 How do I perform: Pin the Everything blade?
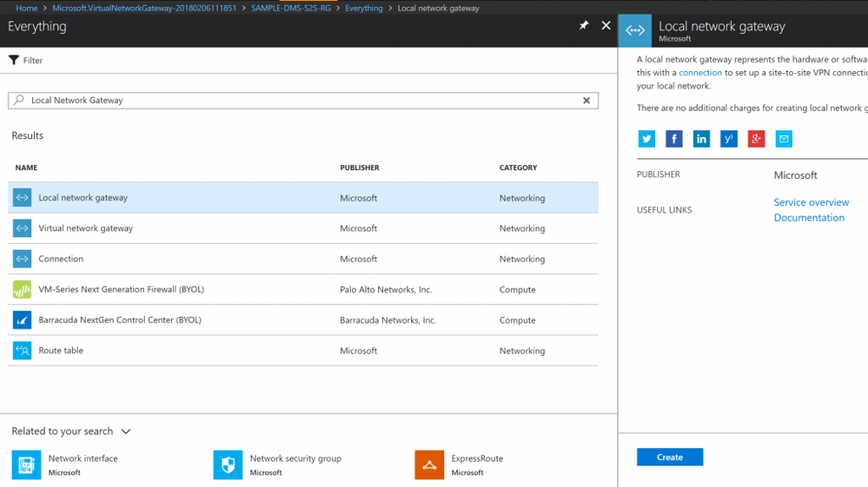pos(584,25)
